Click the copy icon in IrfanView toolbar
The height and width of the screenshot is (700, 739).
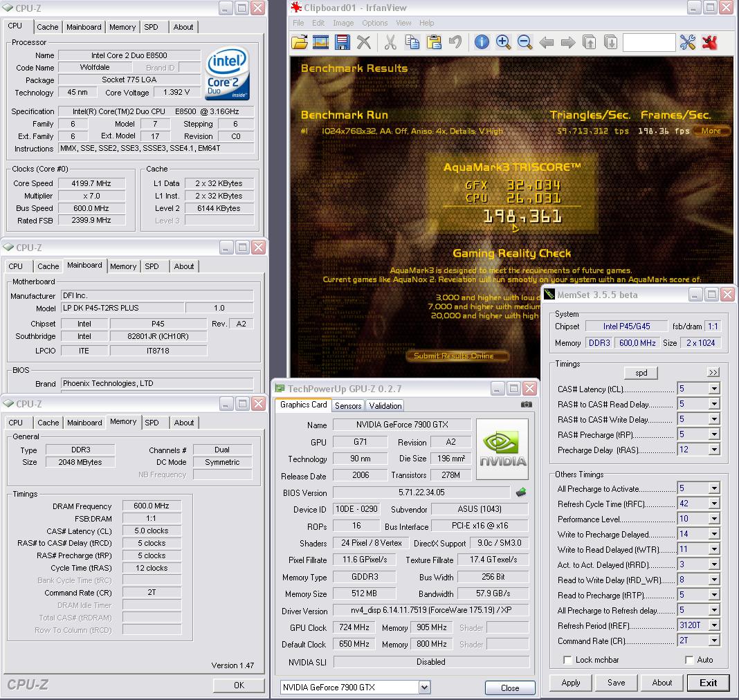pos(412,42)
